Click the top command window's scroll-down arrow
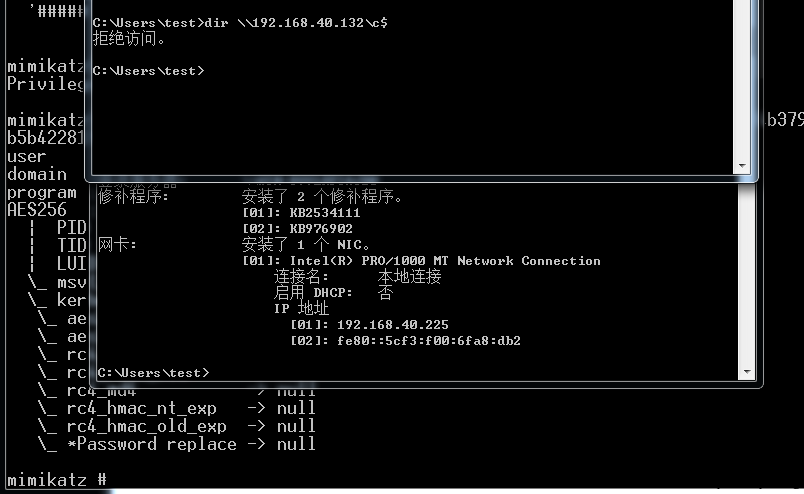 pyautogui.click(x=741, y=166)
